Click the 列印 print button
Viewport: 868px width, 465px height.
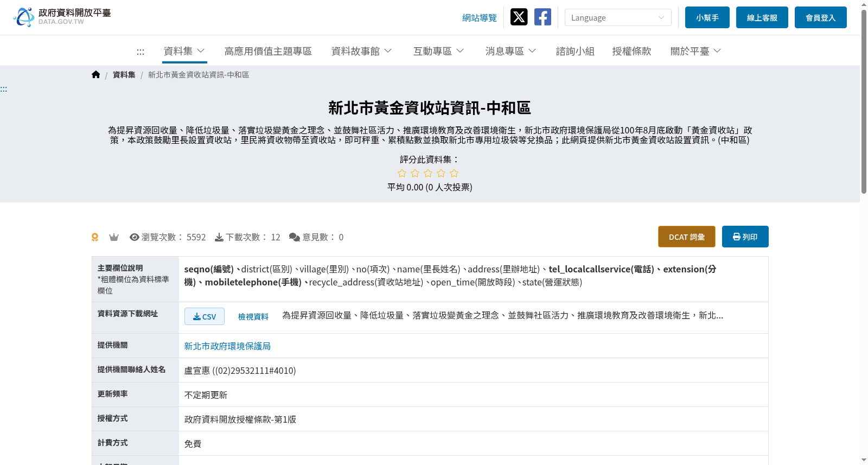coord(745,237)
